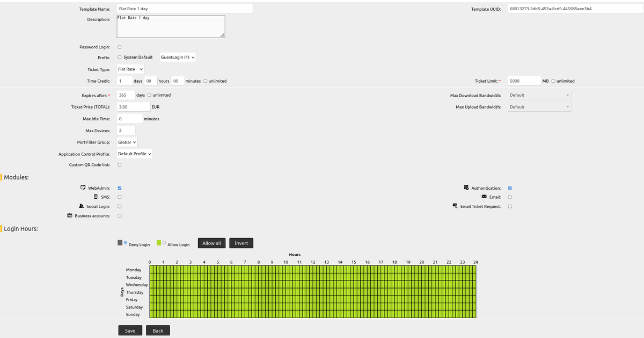This screenshot has height=338, width=644.
Task: Go back with the Back button
Action: point(158,330)
